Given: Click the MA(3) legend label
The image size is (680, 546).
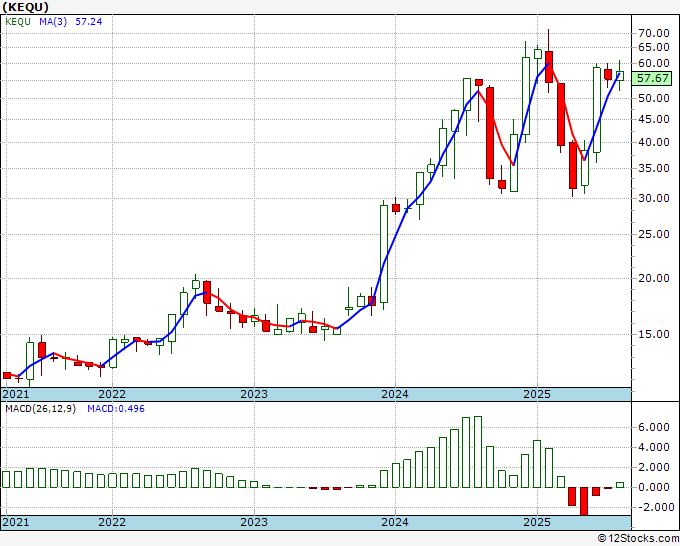Looking at the screenshot, I should tap(53, 22).
